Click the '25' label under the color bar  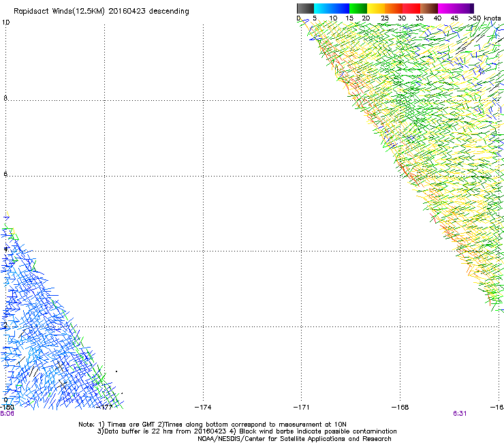pos(385,18)
